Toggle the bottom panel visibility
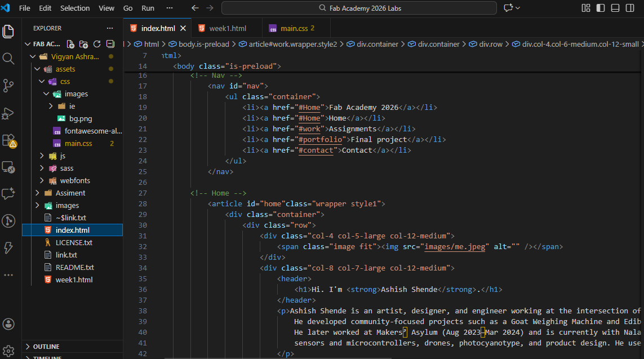Viewport: 644px width, 359px height. click(615, 8)
